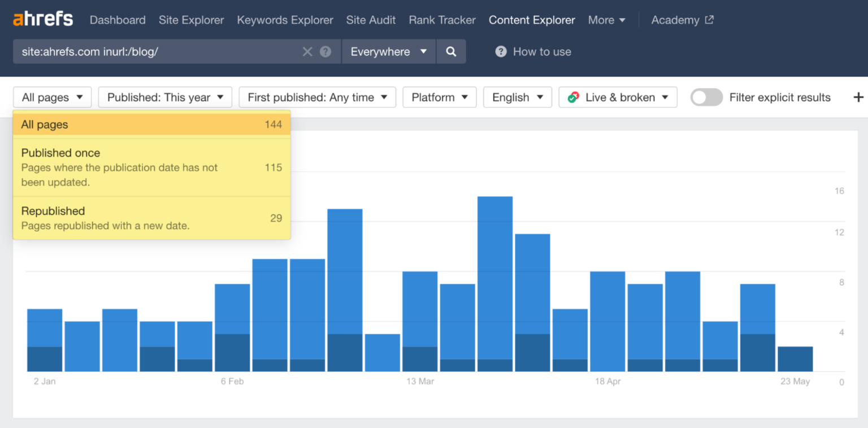The height and width of the screenshot is (428, 868).
Task: Click the Ahrefs logo
Action: [x=42, y=18]
